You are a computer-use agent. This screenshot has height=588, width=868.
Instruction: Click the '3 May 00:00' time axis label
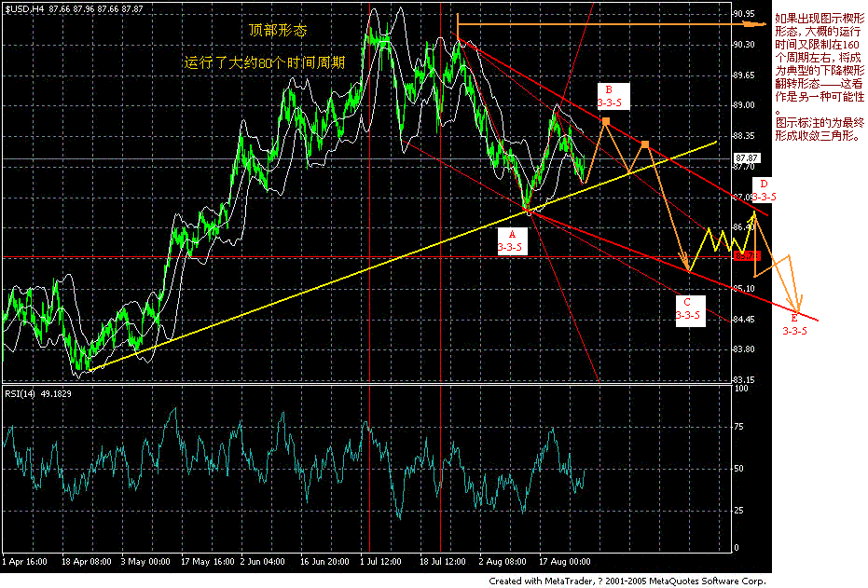coord(145,562)
